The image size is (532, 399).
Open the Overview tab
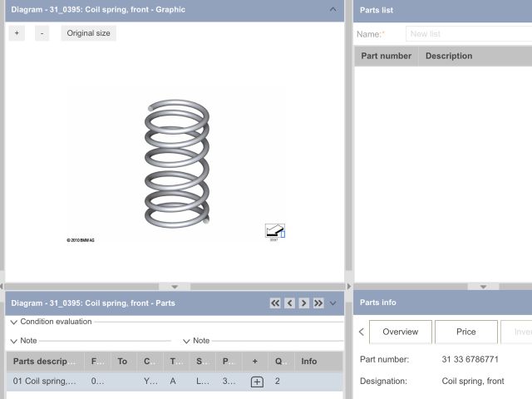click(x=400, y=332)
